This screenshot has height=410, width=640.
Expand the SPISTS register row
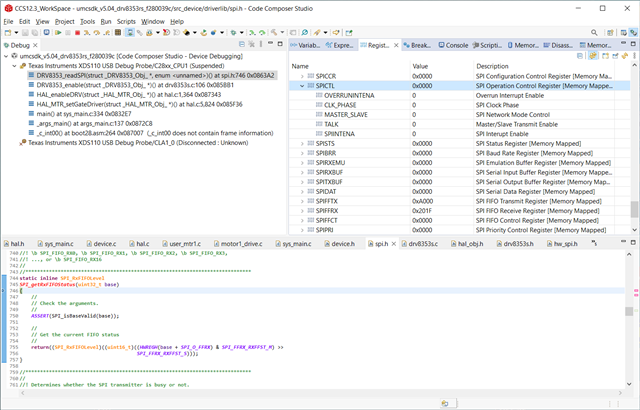pyautogui.click(x=302, y=144)
